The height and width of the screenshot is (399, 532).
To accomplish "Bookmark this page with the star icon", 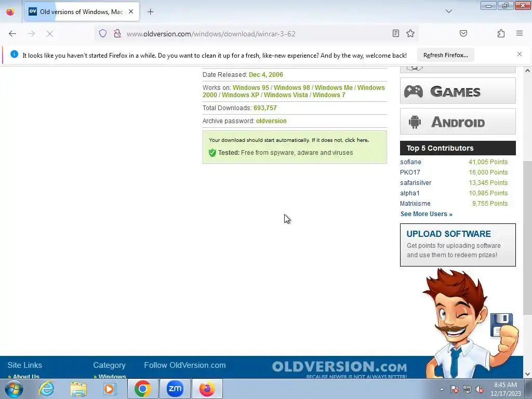I will pyautogui.click(x=410, y=33).
